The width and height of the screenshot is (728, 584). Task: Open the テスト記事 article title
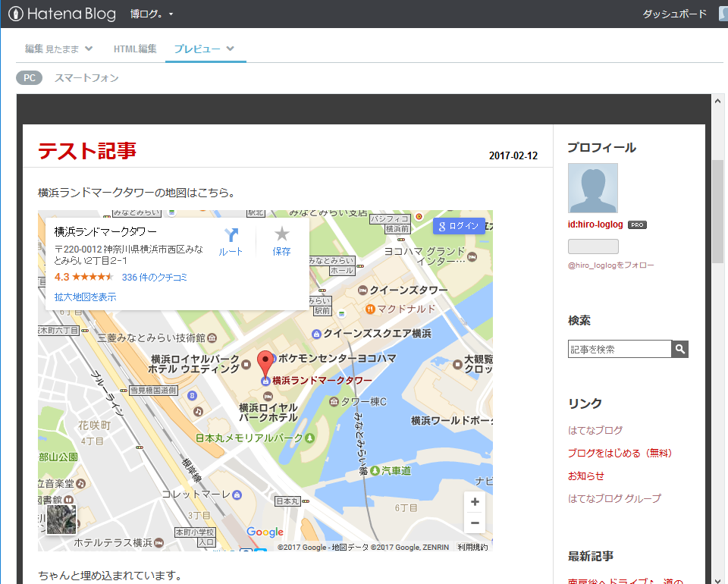[x=87, y=151]
